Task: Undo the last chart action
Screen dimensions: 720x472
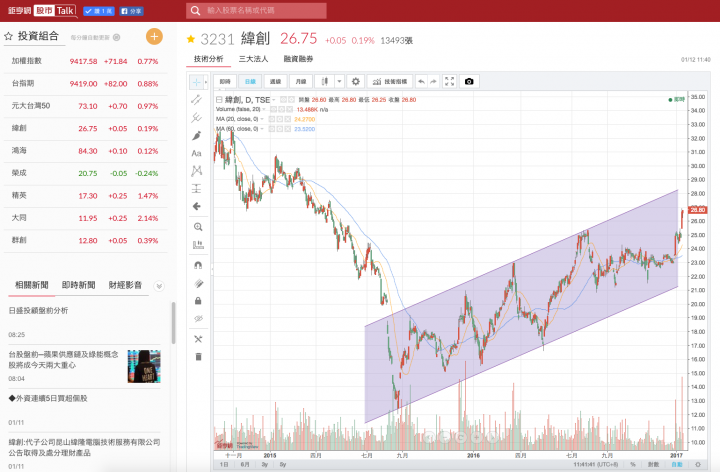Action: coord(421,82)
